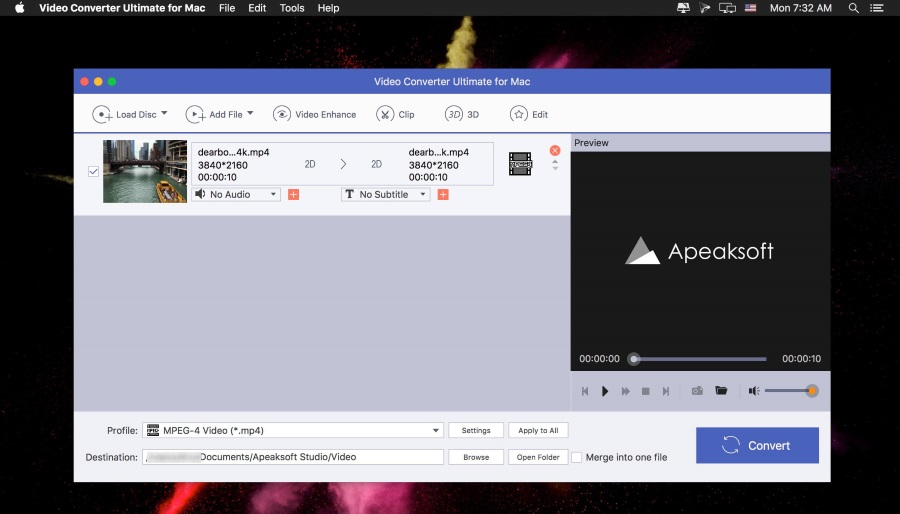Image resolution: width=900 pixels, height=514 pixels.
Task: Click the 00:00:10 total time in preview
Action: pyautogui.click(x=801, y=359)
